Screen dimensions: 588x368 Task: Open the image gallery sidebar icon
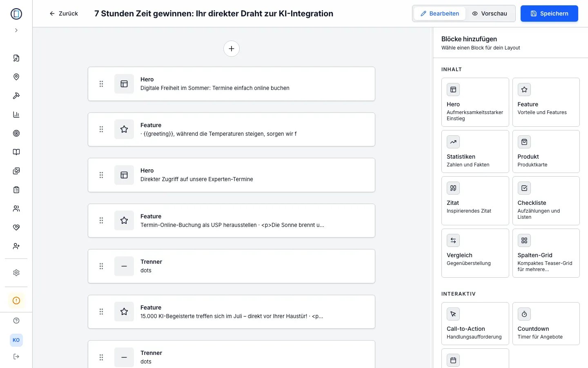pos(16,171)
